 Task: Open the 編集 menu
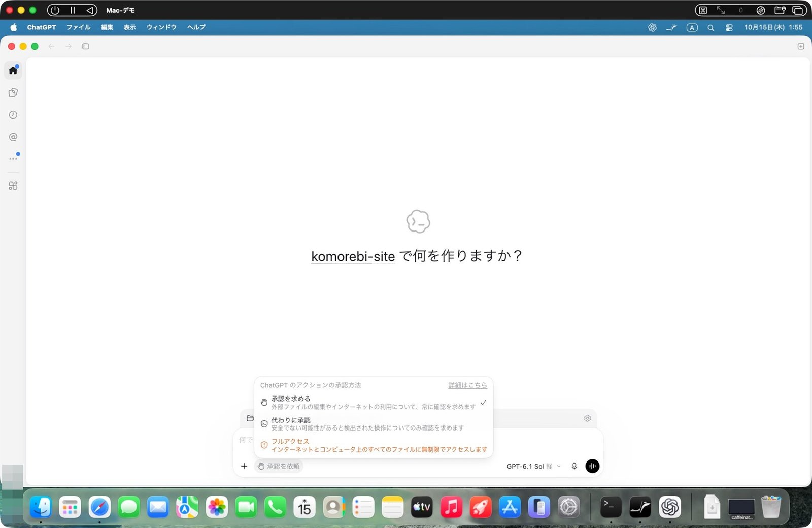pyautogui.click(x=107, y=27)
